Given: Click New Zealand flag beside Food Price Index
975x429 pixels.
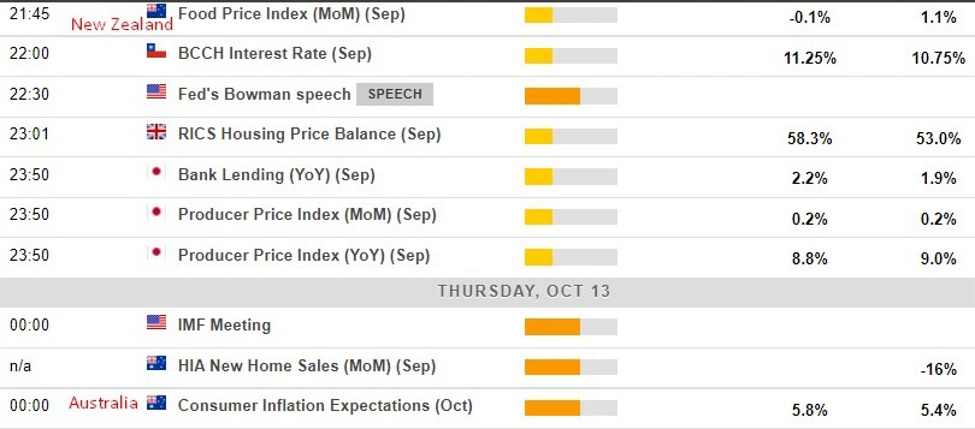Looking at the screenshot, I should 156,11.
